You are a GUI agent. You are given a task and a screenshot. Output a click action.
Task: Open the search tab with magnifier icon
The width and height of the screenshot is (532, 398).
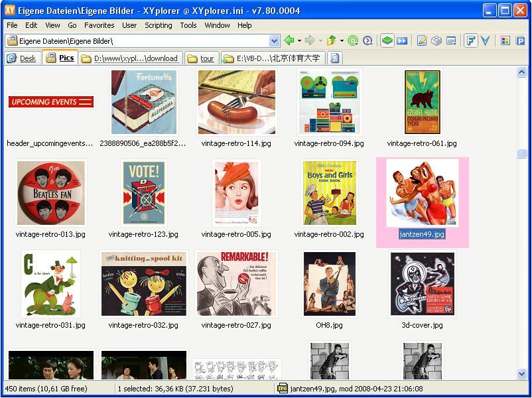[334, 58]
